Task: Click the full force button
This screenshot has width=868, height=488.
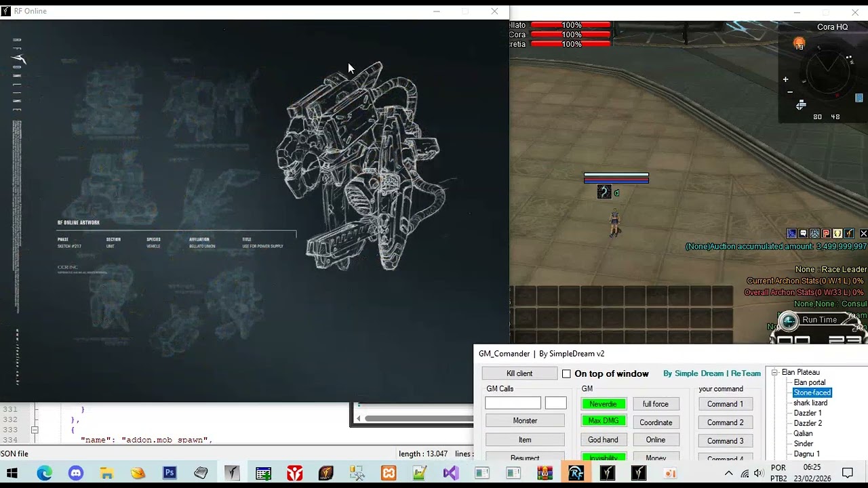Action: (x=656, y=404)
